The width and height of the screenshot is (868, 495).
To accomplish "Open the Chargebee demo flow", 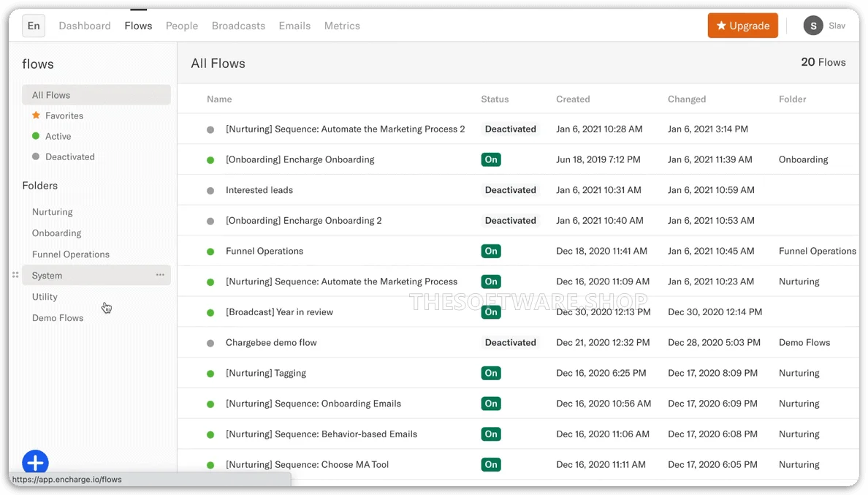I will (x=271, y=342).
